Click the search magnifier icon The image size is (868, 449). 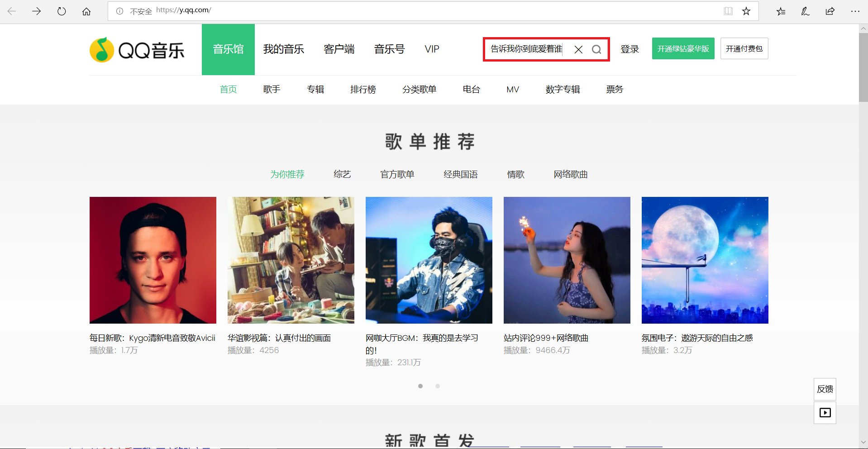tap(597, 49)
